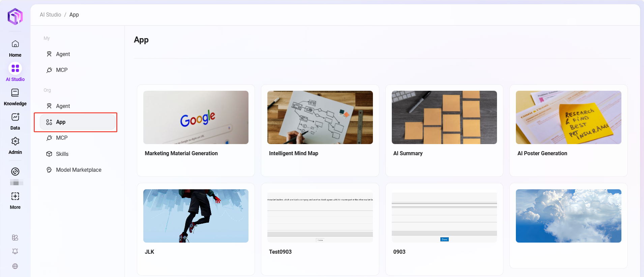Screen dimensions: 644x277
Task: Click the Home icon in sidebar
Action: (15, 44)
